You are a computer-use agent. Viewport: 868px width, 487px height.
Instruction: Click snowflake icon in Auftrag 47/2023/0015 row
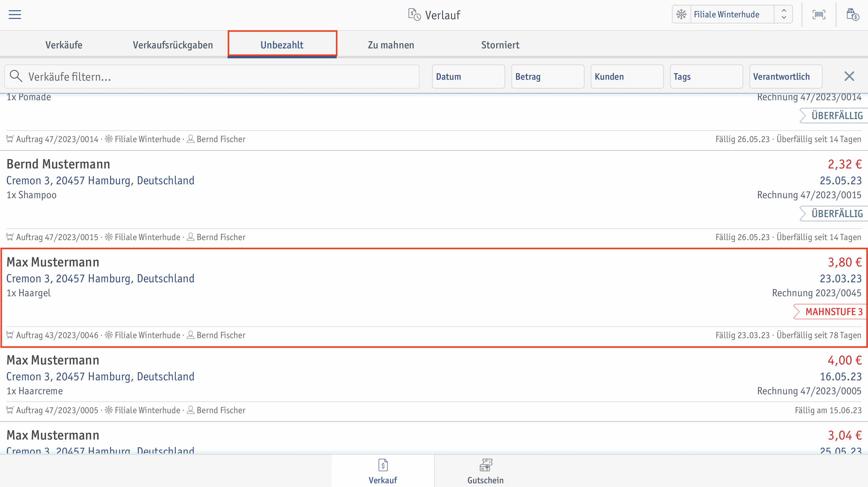pyautogui.click(x=109, y=237)
